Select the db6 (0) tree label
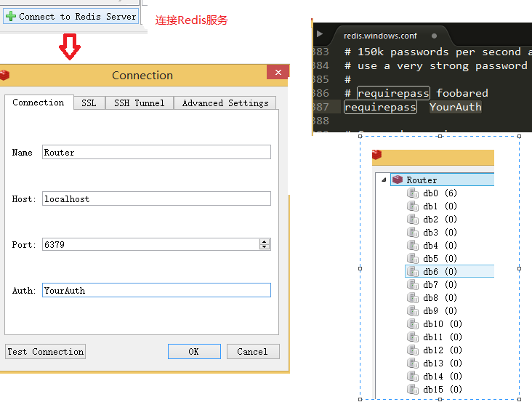This screenshot has width=532, height=410. coord(440,272)
